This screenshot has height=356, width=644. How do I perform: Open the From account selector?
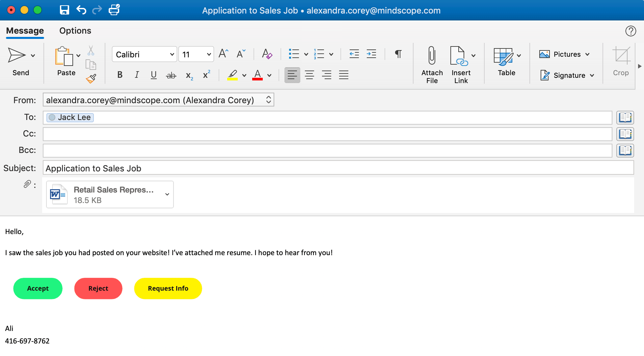click(x=268, y=100)
